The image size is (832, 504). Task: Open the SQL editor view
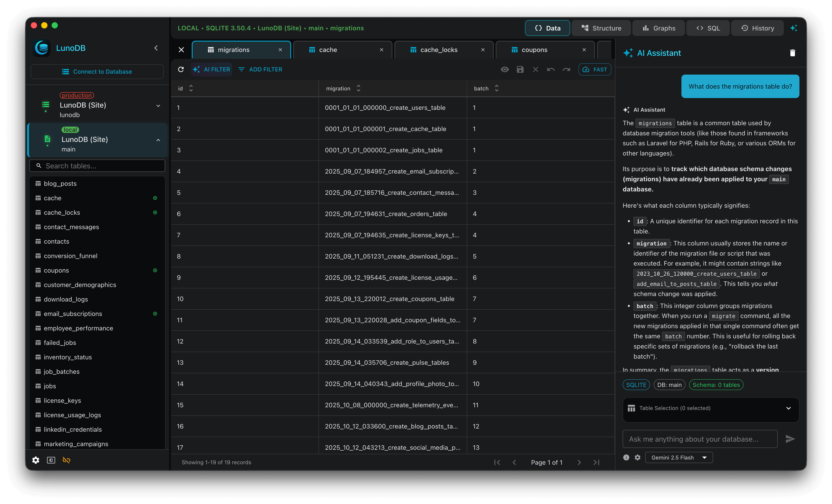coord(708,28)
